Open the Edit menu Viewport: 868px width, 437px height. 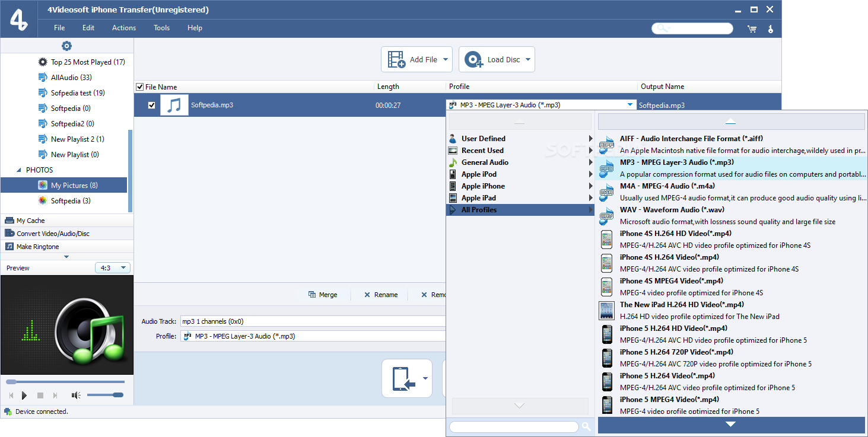[x=88, y=28]
